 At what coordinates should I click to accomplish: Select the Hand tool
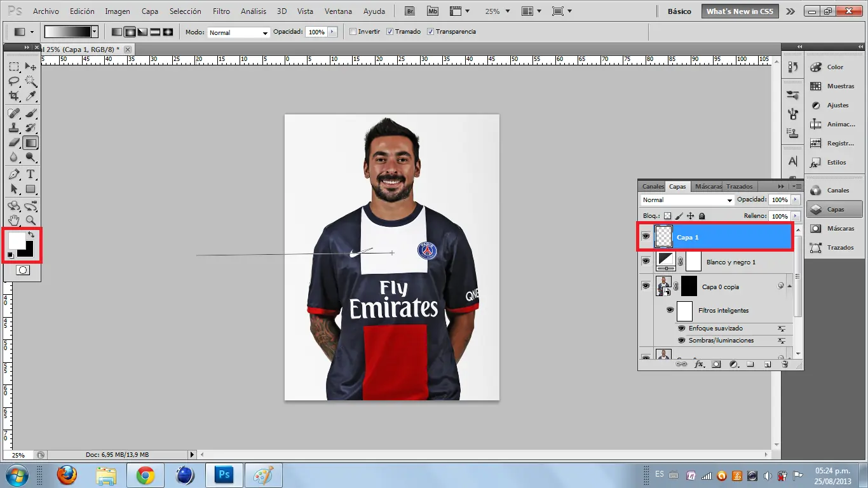pos(14,220)
